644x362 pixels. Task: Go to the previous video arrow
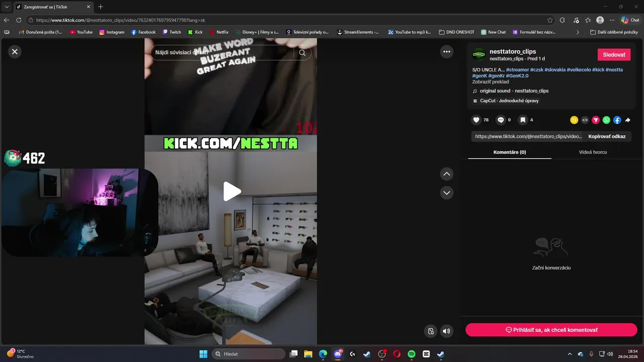(x=446, y=174)
